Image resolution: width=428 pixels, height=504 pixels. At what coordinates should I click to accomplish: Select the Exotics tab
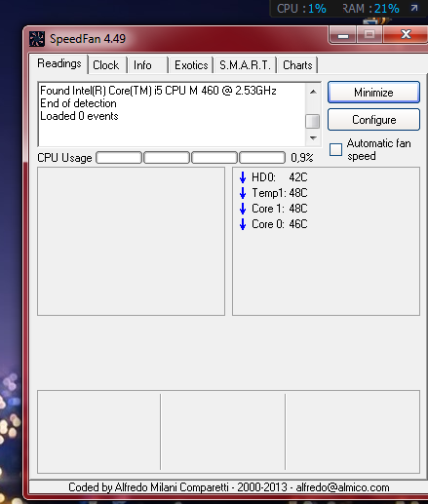coord(191,65)
